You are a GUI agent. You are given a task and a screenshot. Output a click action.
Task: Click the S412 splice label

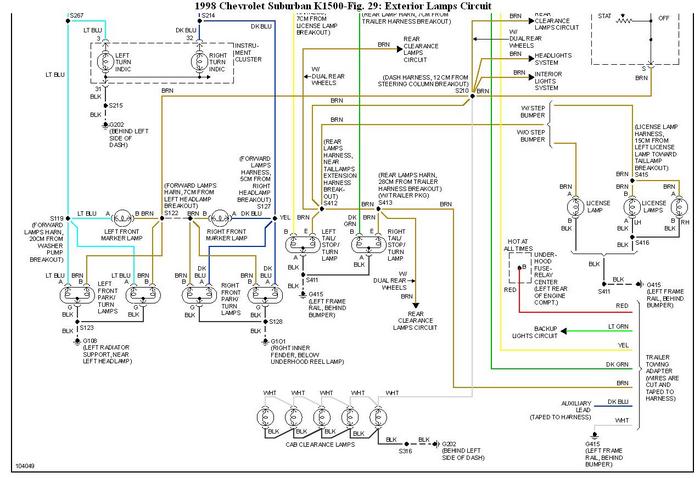tap(330, 204)
